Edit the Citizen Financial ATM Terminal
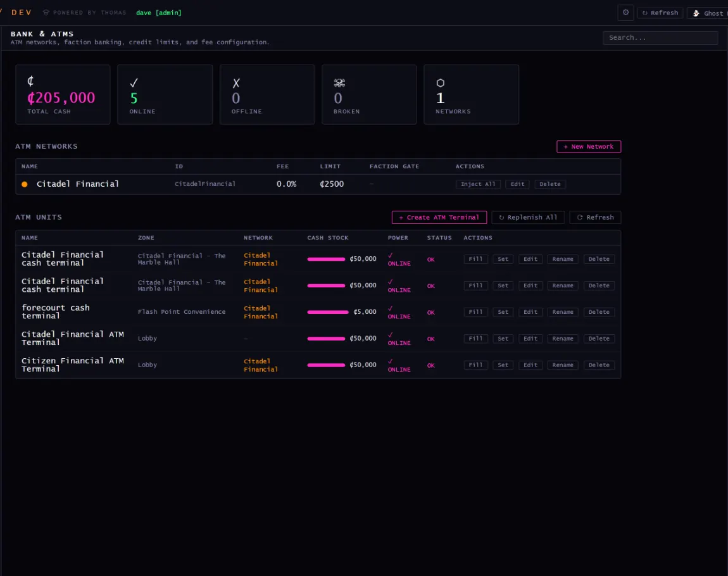The height and width of the screenshot is (576, 728). [530, 365]
